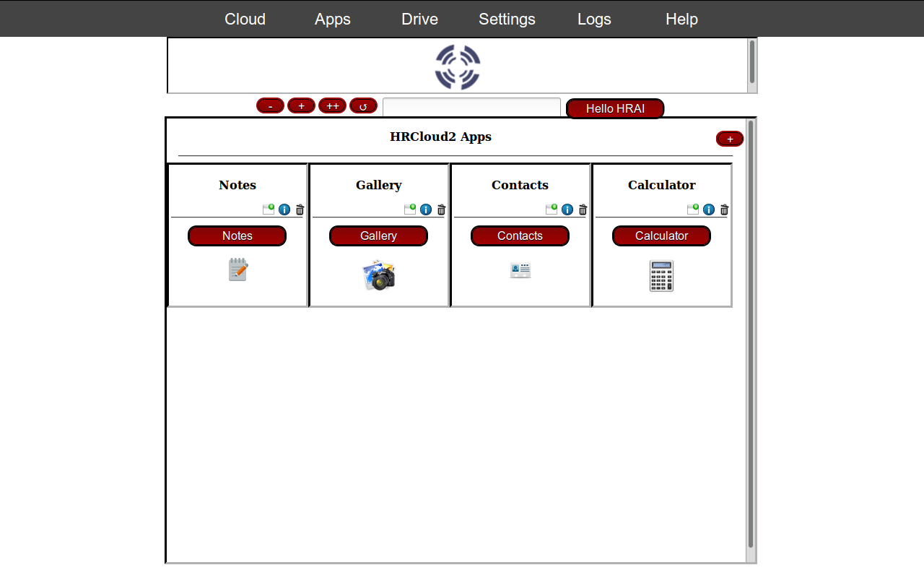Open the info icon for Notes
924x578 pixels.
(x=284, y=210)
